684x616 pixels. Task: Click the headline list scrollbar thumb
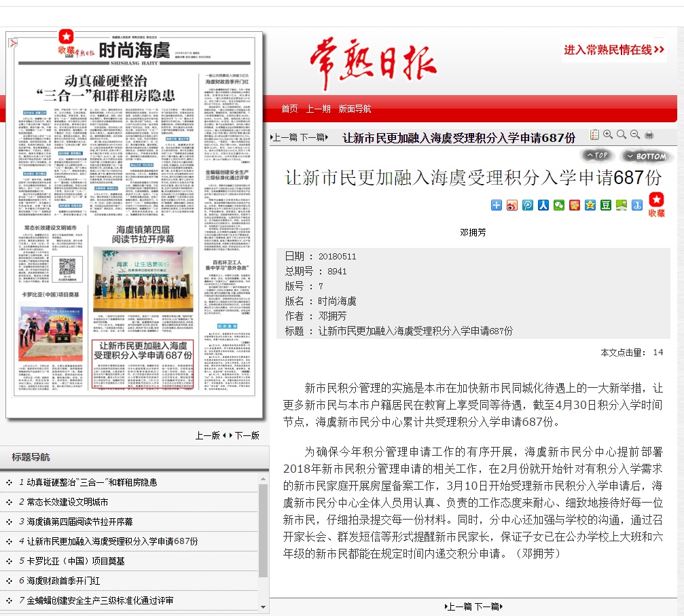pos(263,530)
